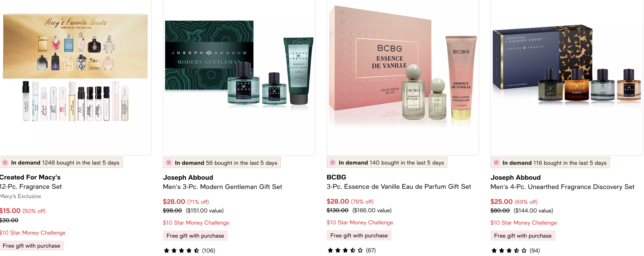Click $10 Star Money Challenge under Unearthed Discovery Set

(x=524, y=223)
